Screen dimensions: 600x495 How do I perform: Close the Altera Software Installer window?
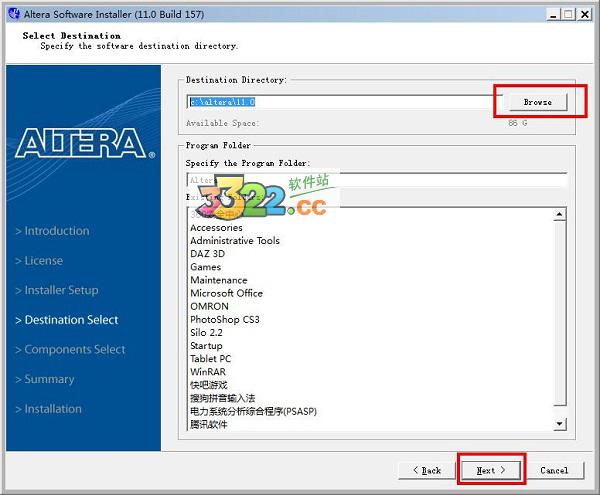[x=585, y=15]
